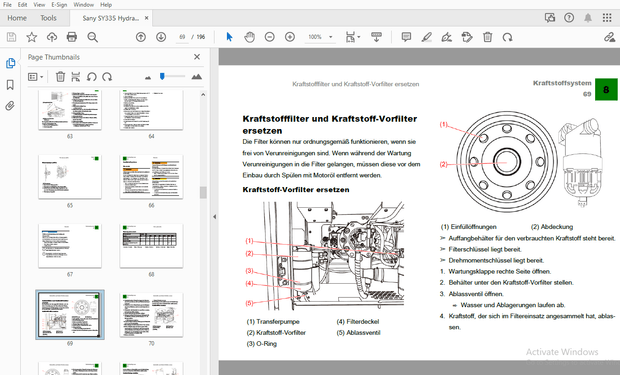Screen dimensions: 620x375
Task: Reduce thumbnail size with small mountain icon
Action: coord(148,78)
